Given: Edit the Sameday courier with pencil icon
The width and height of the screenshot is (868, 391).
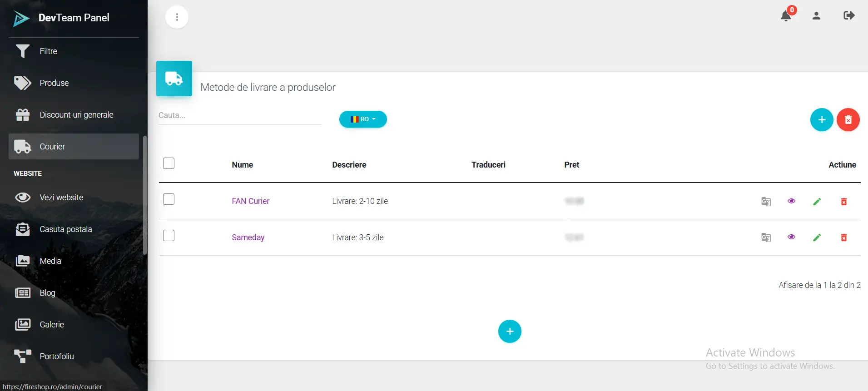Looking at the screenshot, I should [x=817, y=238].
